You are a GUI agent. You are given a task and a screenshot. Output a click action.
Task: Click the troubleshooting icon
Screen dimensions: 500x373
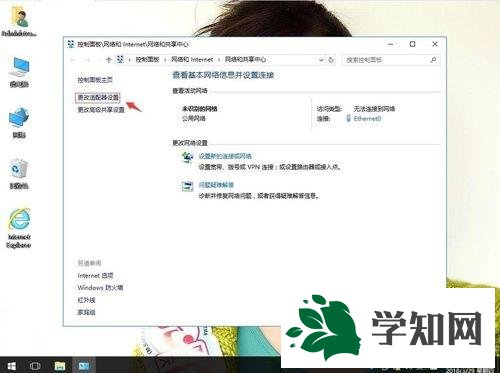pyautogui.click(x=187, y=186)
